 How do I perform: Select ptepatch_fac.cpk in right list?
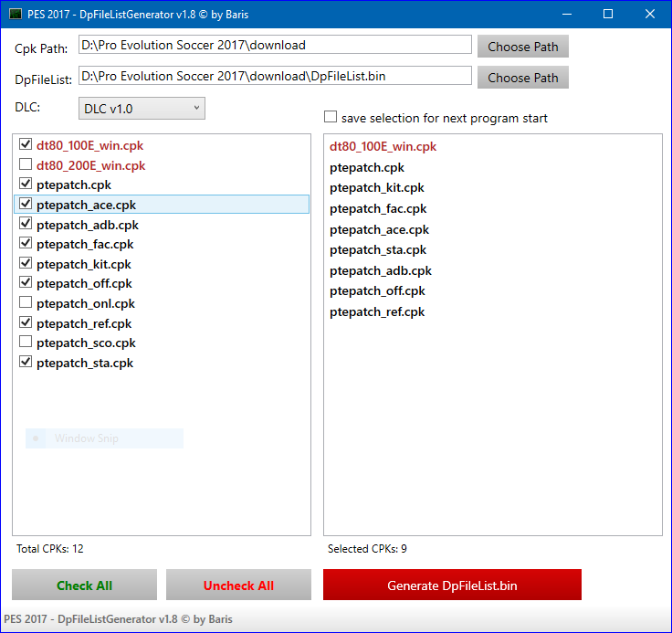point(378,209)
